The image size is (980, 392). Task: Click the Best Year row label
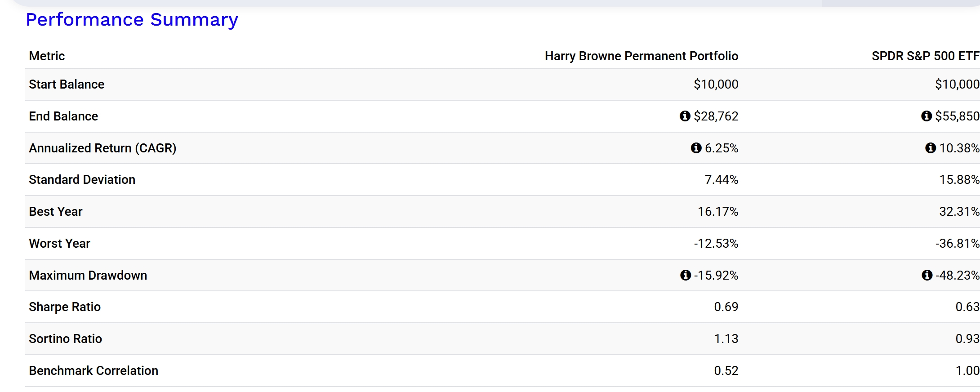tap(56, 212)
